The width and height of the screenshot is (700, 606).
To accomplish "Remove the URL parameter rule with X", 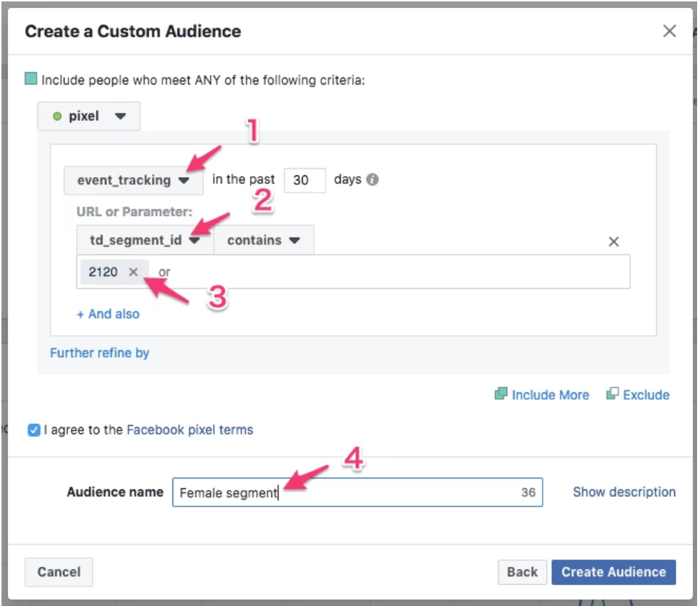I will tap(614, 242).
